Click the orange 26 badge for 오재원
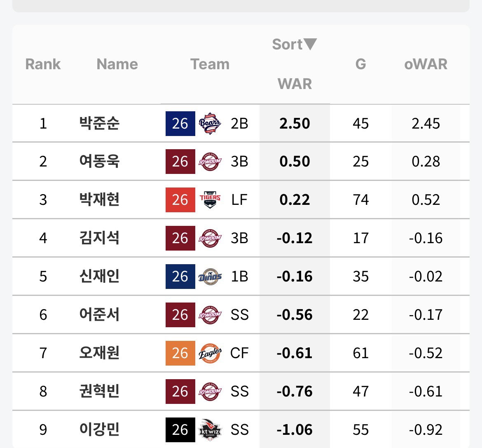 [x=180, y=353]
